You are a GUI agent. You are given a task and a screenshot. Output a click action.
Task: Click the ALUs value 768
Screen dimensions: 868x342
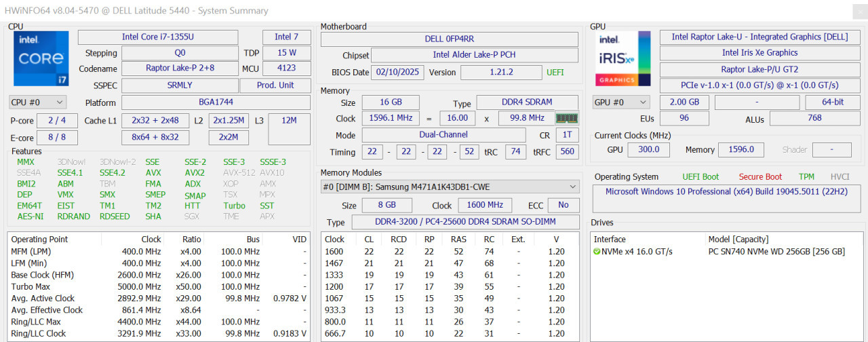click(815, 118)
